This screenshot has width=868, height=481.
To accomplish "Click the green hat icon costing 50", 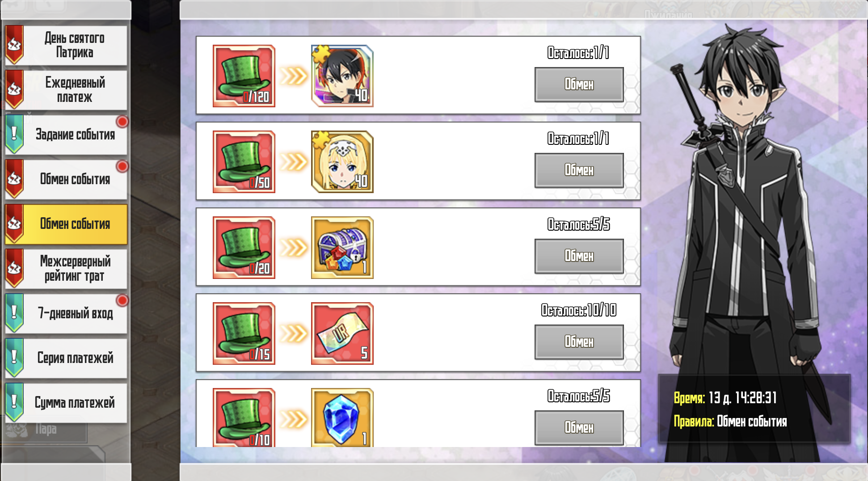I will pyautogui.click(x=244, y=162).
